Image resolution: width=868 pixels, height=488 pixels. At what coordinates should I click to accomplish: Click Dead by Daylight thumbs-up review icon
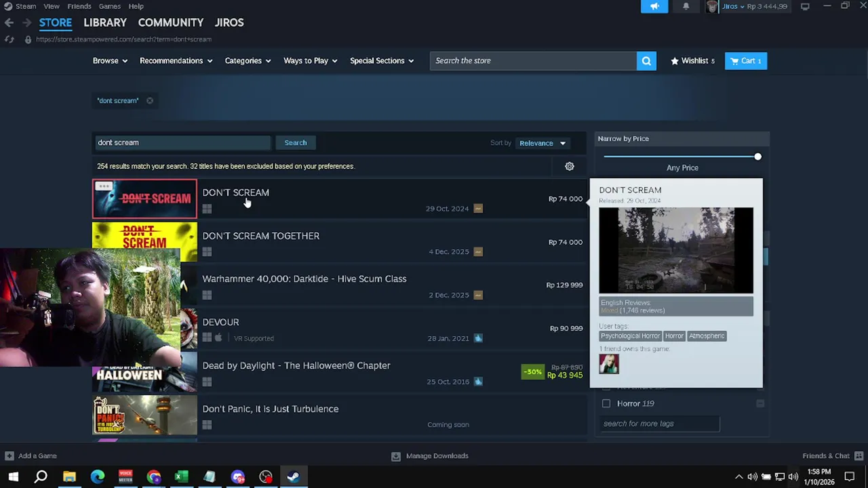click(478, 382)
